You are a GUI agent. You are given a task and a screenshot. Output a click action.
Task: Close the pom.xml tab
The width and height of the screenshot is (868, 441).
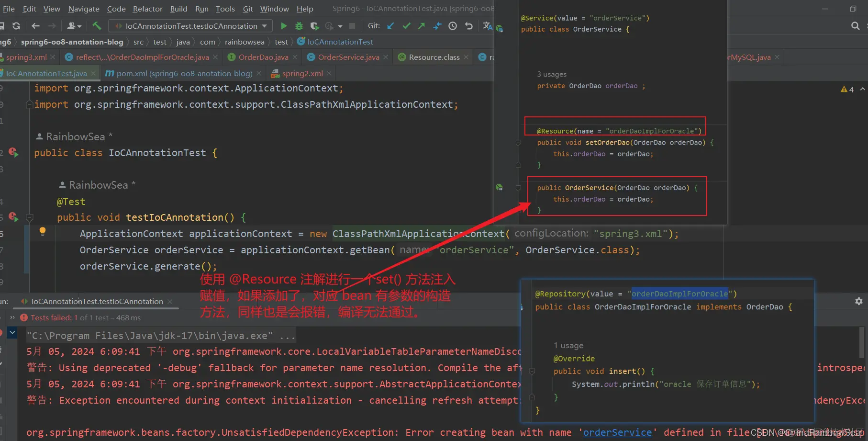coord(259,73)
